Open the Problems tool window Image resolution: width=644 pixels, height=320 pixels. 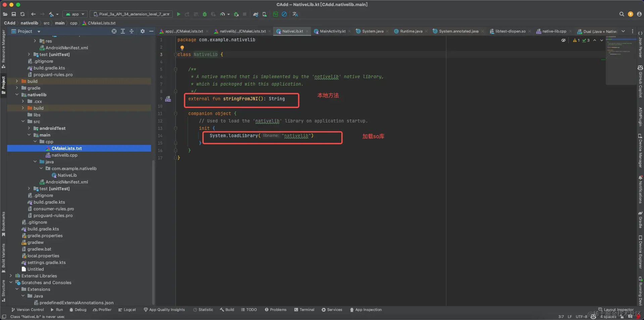pyautogui.click(x=276, y=310)
